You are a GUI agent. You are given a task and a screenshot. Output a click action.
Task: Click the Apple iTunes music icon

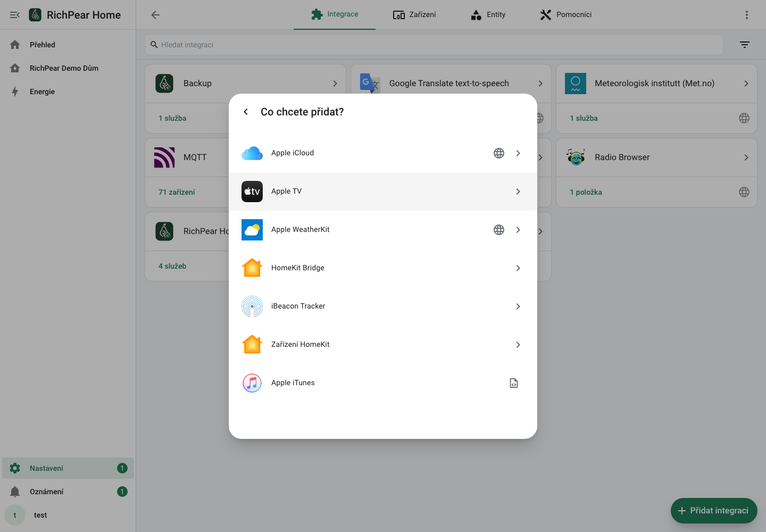click(252, 383)
